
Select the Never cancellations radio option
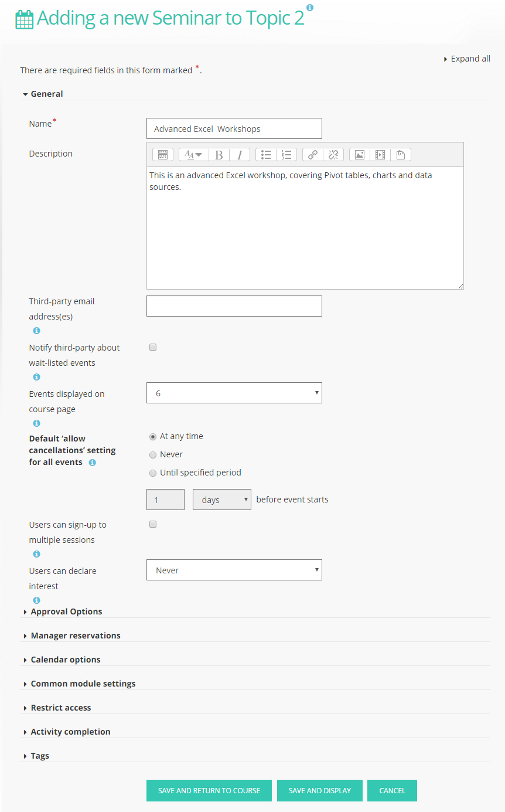153,454
